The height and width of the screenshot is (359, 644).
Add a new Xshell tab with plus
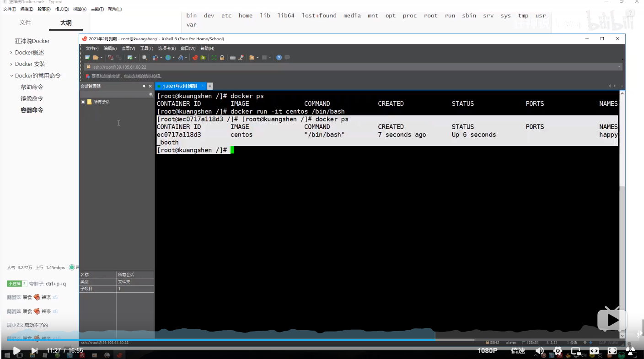pos(210,86)
